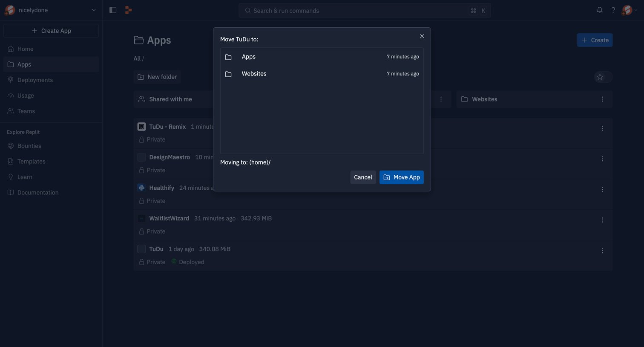Click the Move App button
This screenshot has height=347, width=644.
click(402, 177)
